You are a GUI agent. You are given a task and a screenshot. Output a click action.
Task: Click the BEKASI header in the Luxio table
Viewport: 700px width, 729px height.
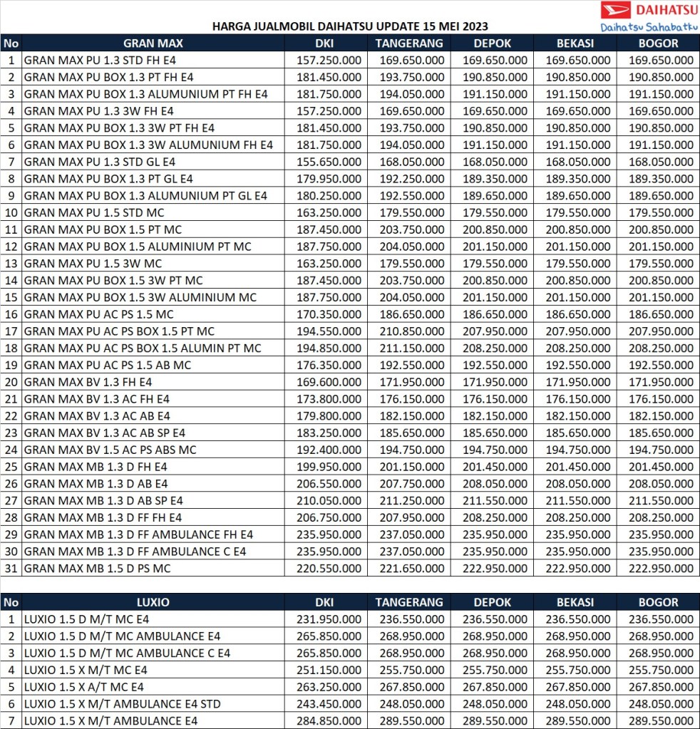577,602
